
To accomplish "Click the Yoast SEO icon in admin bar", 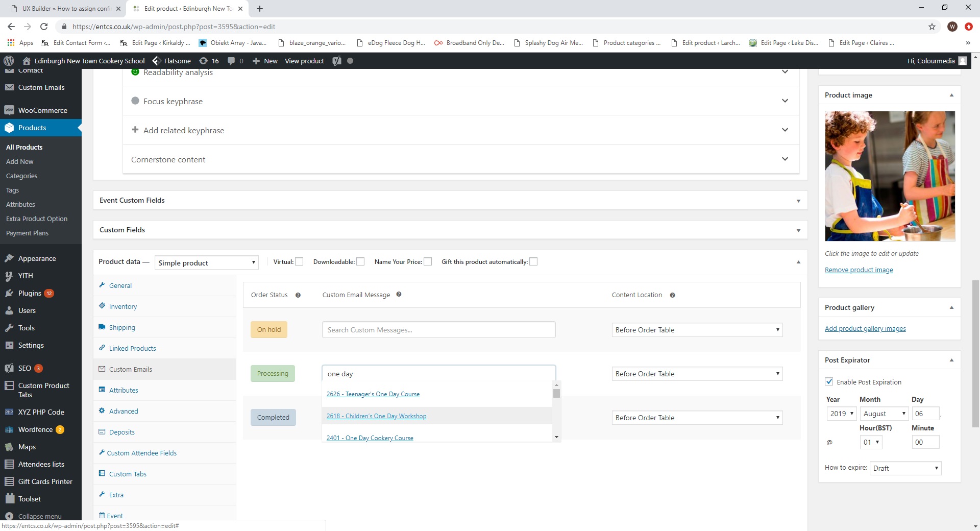I will pyautogui.click(x=337, y=61).
